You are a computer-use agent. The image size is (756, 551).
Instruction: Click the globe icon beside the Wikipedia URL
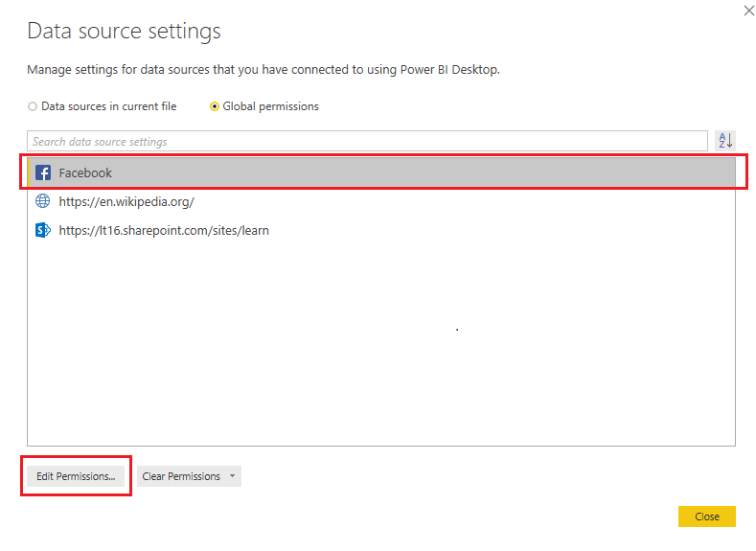[x=42, y=202]
